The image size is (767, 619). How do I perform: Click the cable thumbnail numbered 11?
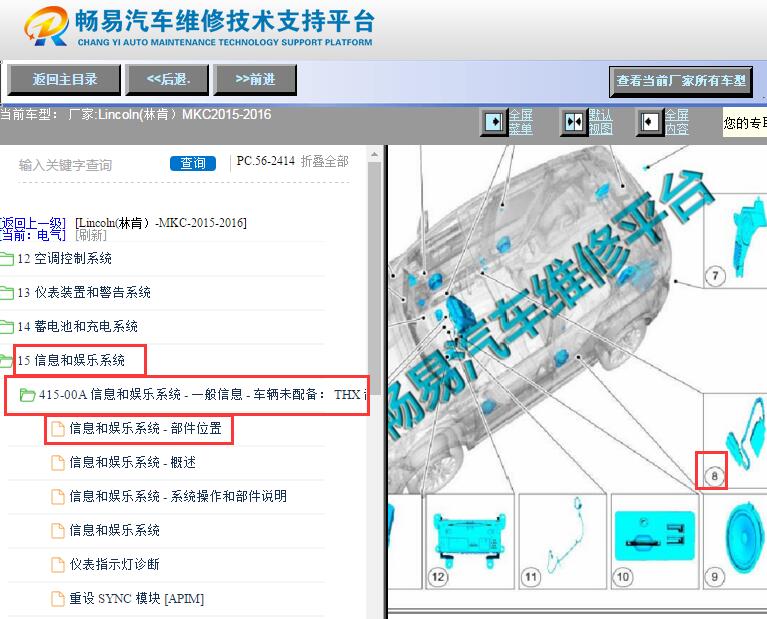coord(565,533)
